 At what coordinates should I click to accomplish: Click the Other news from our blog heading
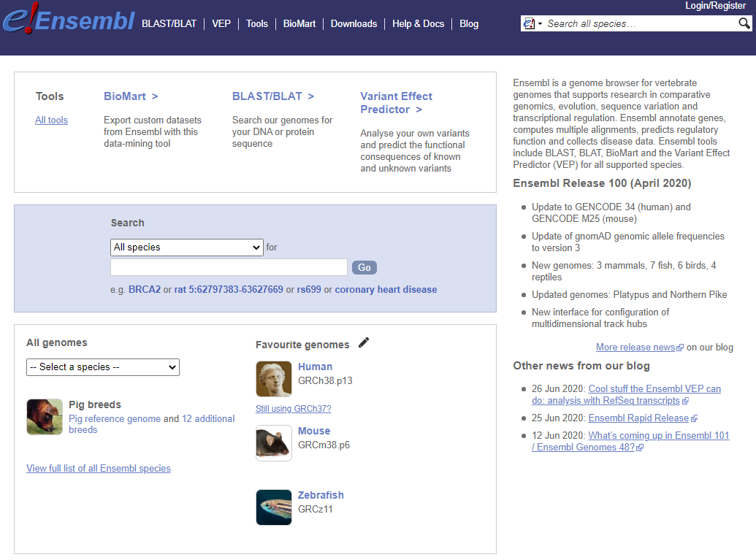click(581, 366)
